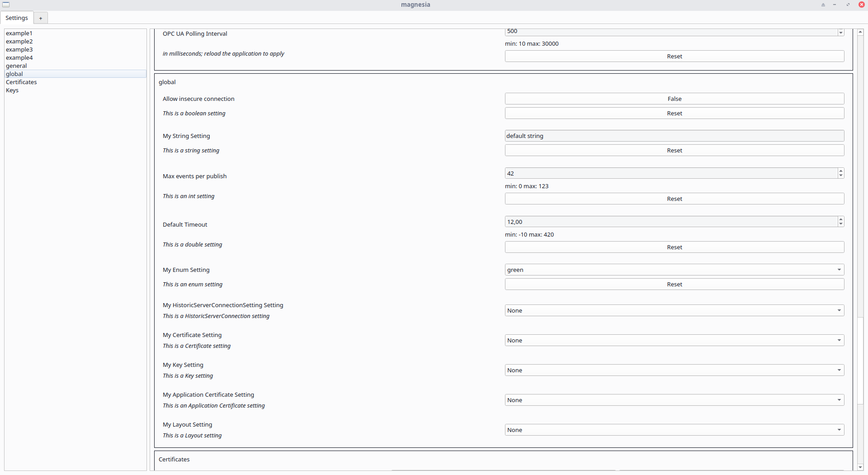
Task: Click the window menu icon in title bar
Action: [6, 5]
